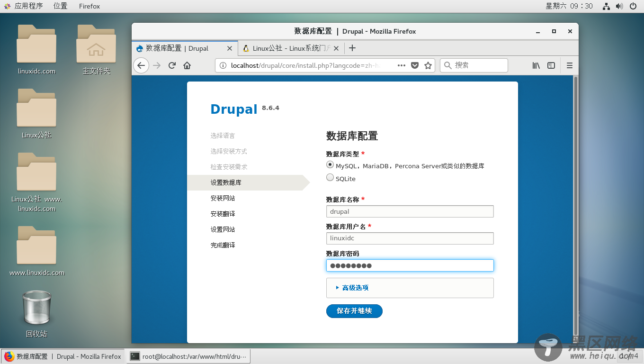Click the 数据库用户名 field containing linuxidc
644x364 pixels.
coord(410,238)
